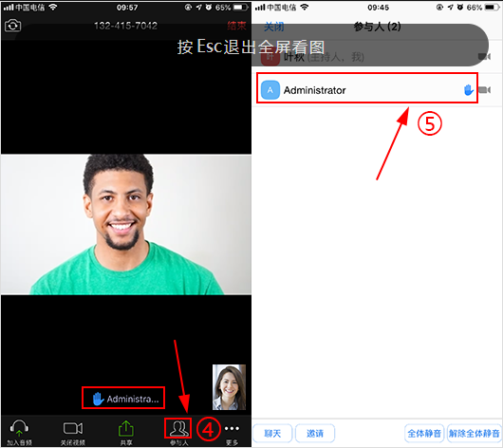
Task: Select the Administrator participant row
Action: click(x=378, y=90)
